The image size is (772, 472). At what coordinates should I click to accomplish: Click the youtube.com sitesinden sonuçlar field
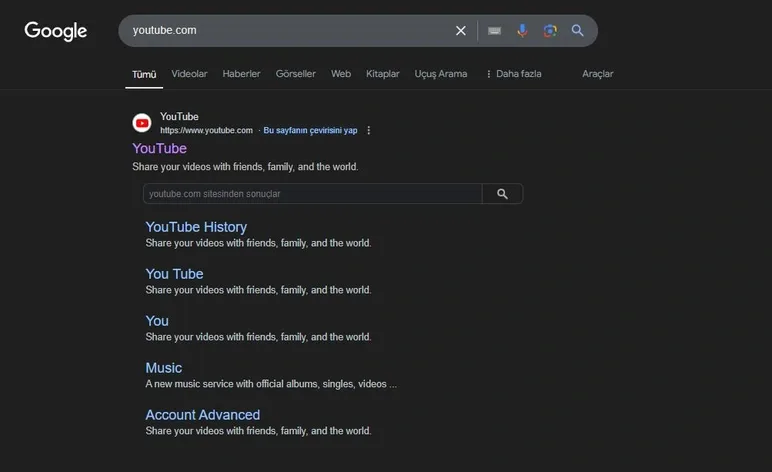[x=312, y=194]
